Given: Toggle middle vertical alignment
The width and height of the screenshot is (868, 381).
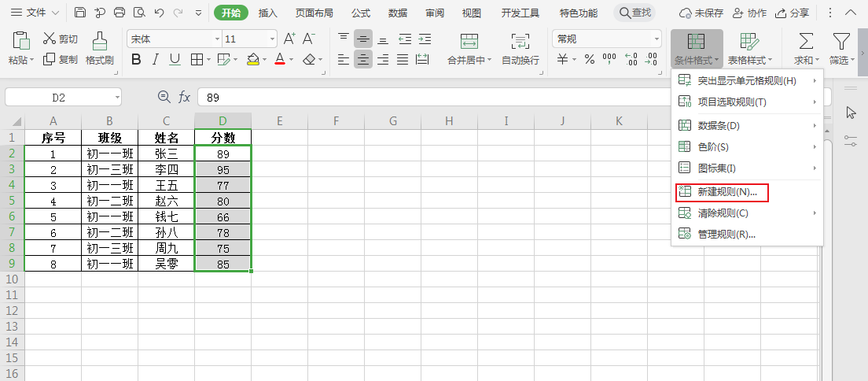Looking at the screenshot, I should pyautogui.click(x=363, y=39).
